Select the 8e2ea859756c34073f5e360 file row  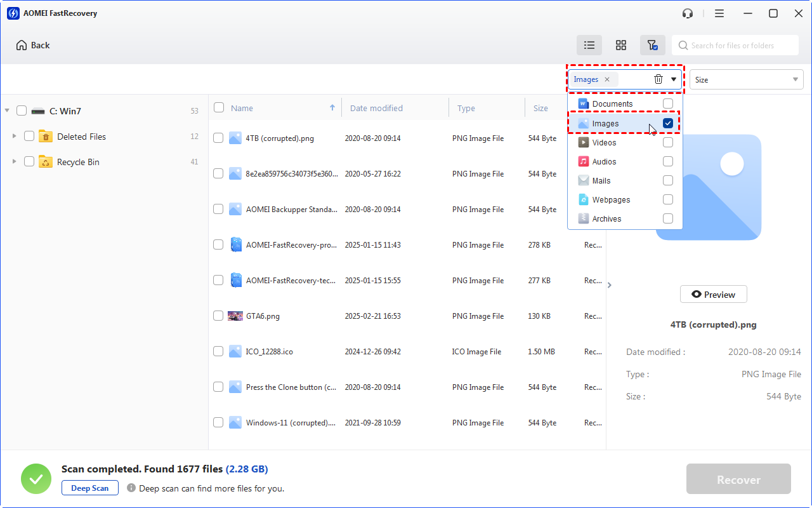pyautogui.click(x=407, y=173)
